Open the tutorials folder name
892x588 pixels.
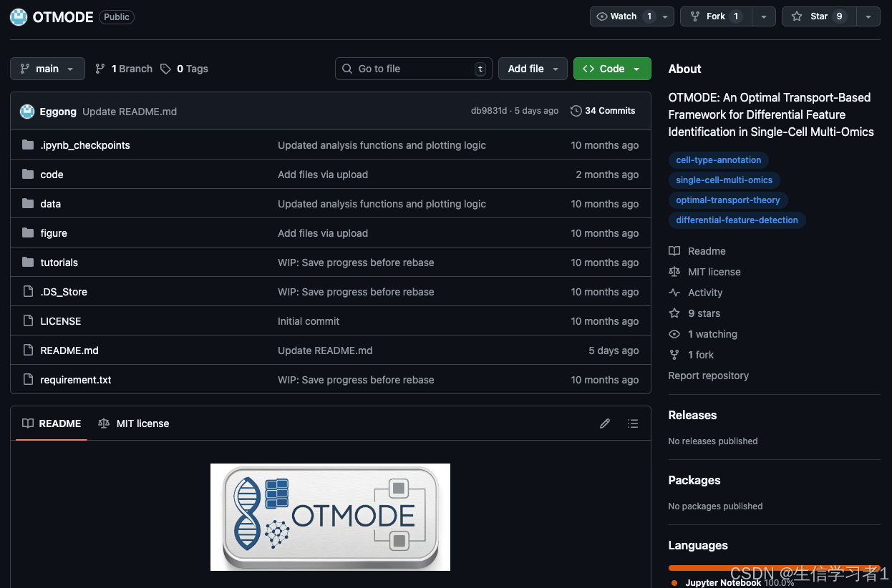tap(59, 263)
